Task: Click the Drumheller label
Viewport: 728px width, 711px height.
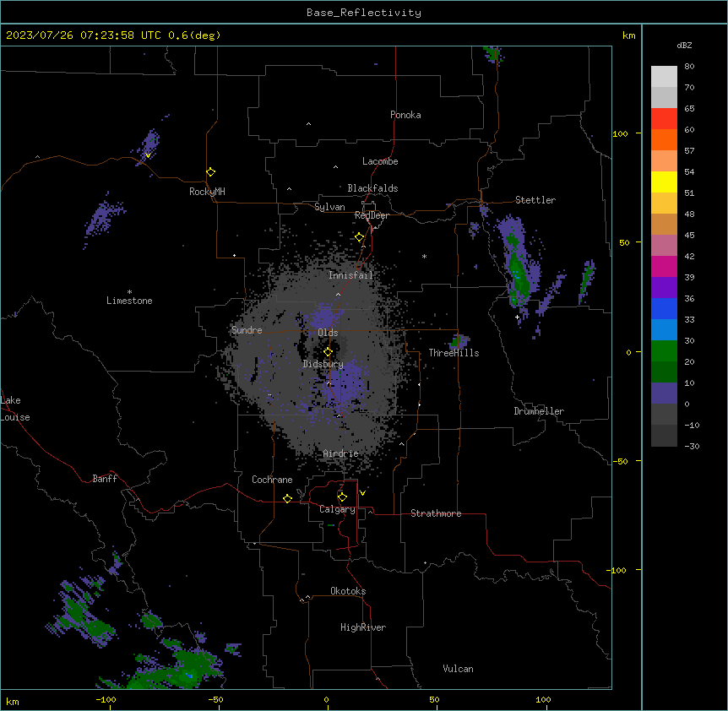Action: [539, 411]
